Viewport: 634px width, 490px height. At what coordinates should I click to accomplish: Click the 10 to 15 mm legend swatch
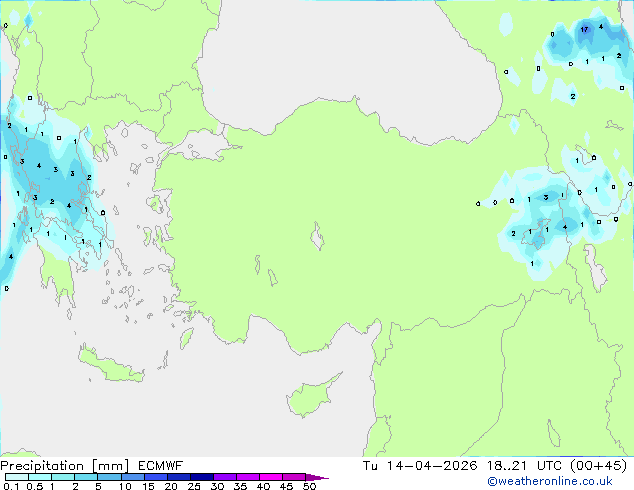coord(133,477)
